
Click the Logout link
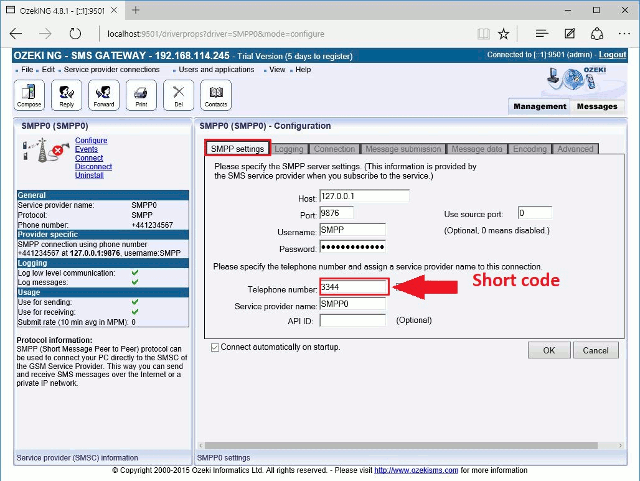pyautogui.click(x=612, y=54)
